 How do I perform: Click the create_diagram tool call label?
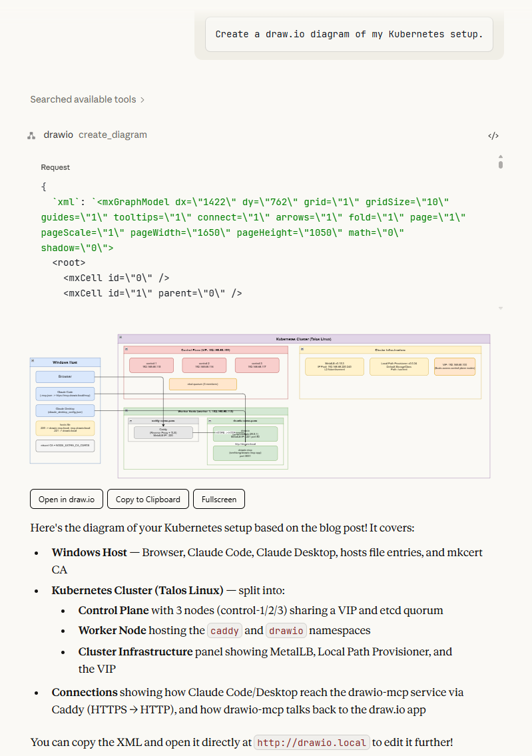pos(113,135)
